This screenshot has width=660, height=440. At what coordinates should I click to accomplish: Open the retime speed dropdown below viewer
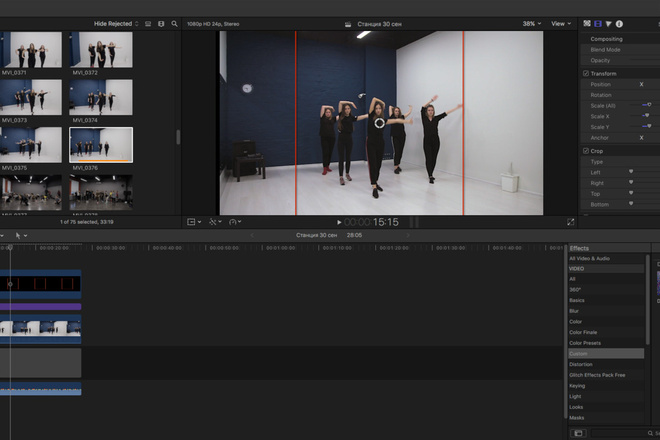pos(235,222)
